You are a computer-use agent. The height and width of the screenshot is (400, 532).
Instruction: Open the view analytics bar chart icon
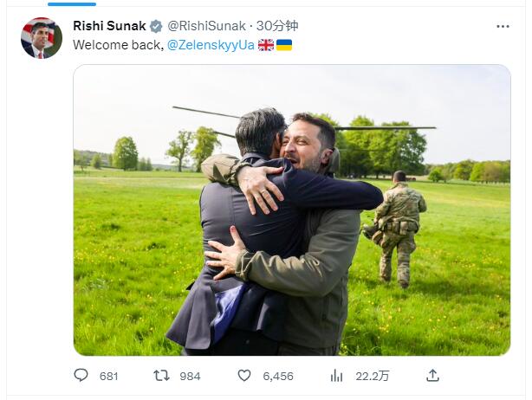[x=336, y=376]
